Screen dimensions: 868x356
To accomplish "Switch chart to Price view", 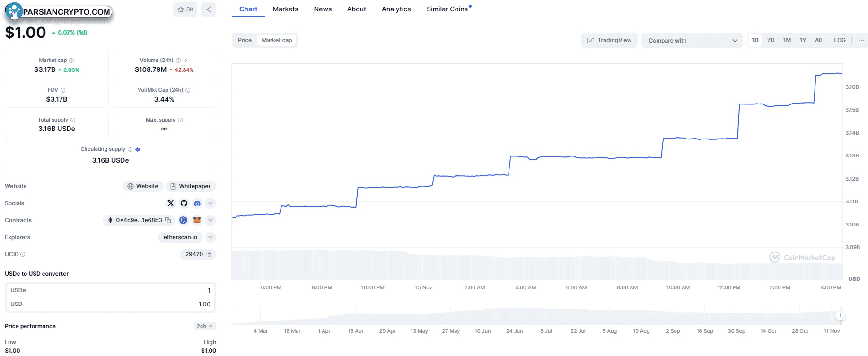I will [245, 40].
